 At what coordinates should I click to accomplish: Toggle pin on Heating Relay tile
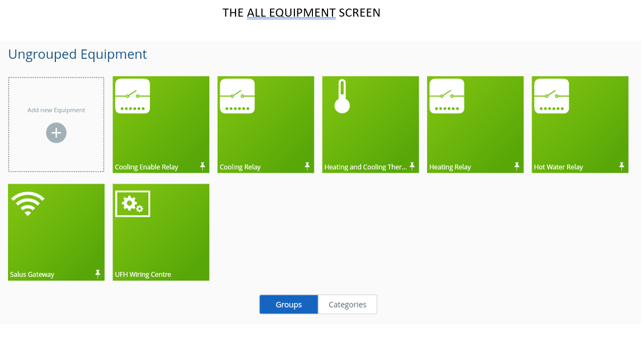click(x=517, y=166)
